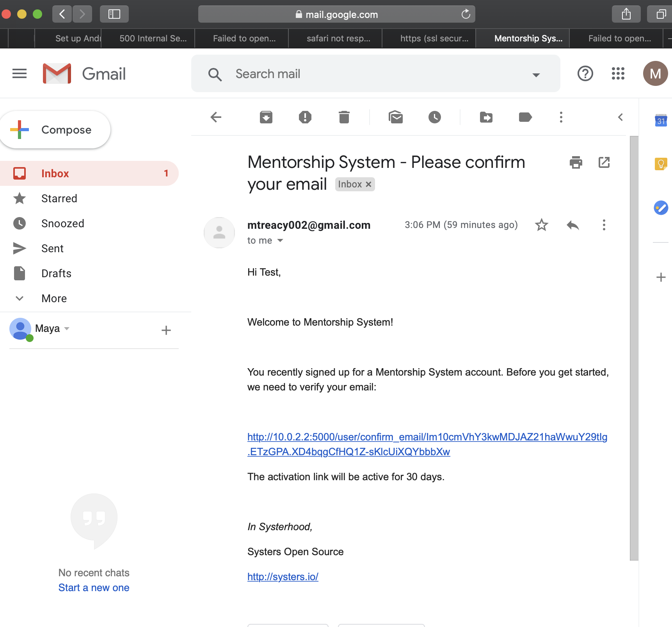Show all Safari tabs overview
The image size is (672, 627).
(660, 14)
